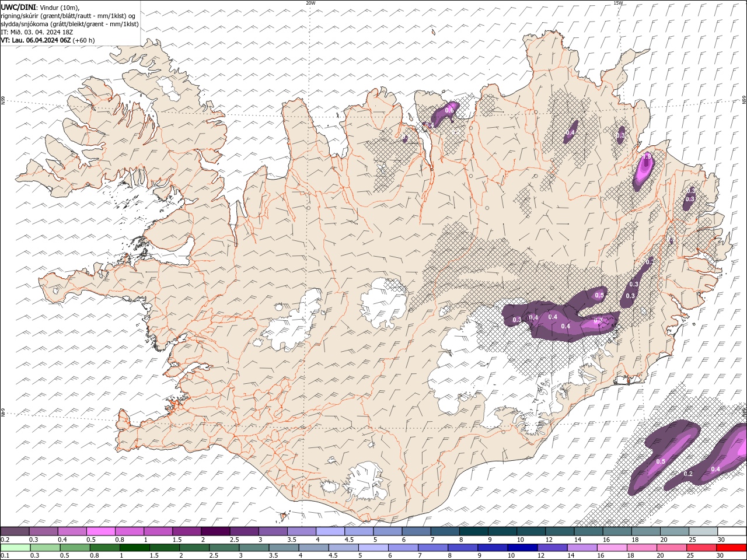Pick the white 30 swatch in upper legend
Image resolution: width=747 pixels, height=560 pixels.
732,531
